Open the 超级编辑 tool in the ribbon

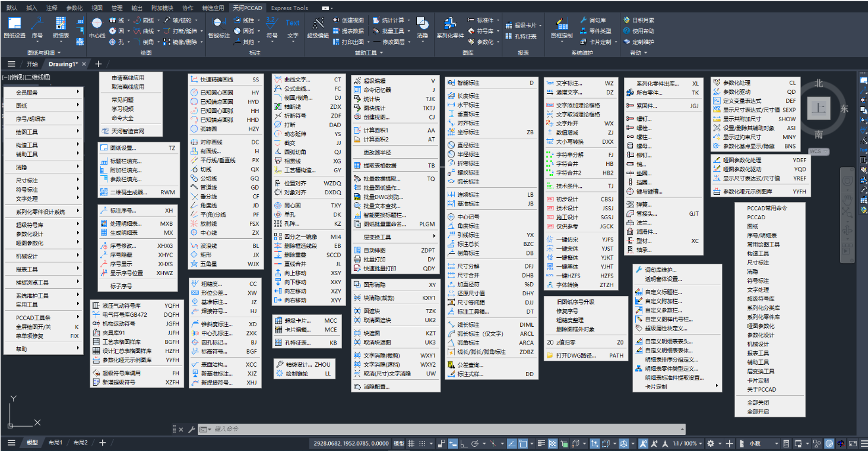[x=318, y=27]
